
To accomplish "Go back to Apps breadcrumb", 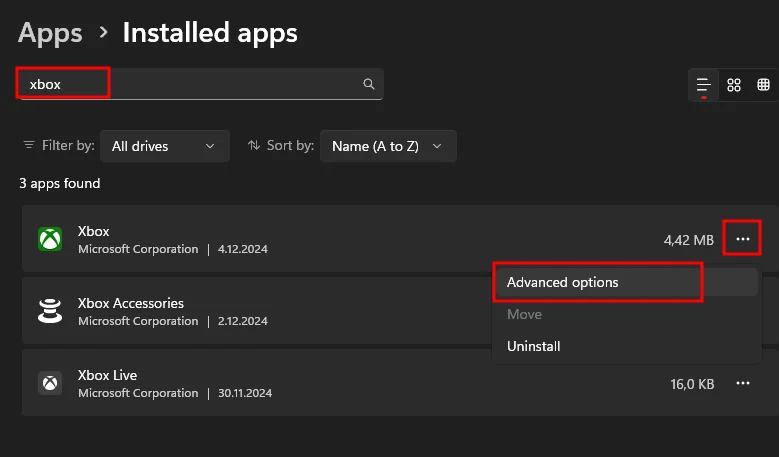I will 50,34.
